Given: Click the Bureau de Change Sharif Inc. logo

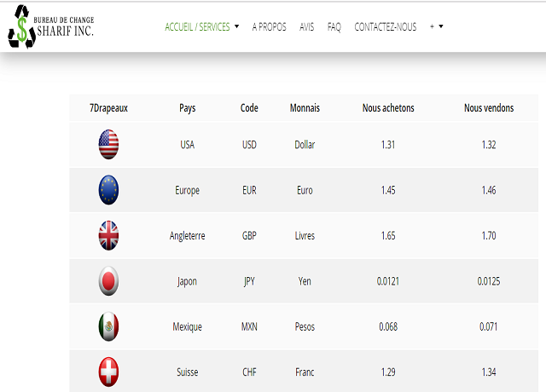Looking at the screenshot, I should tap(51, 26).
